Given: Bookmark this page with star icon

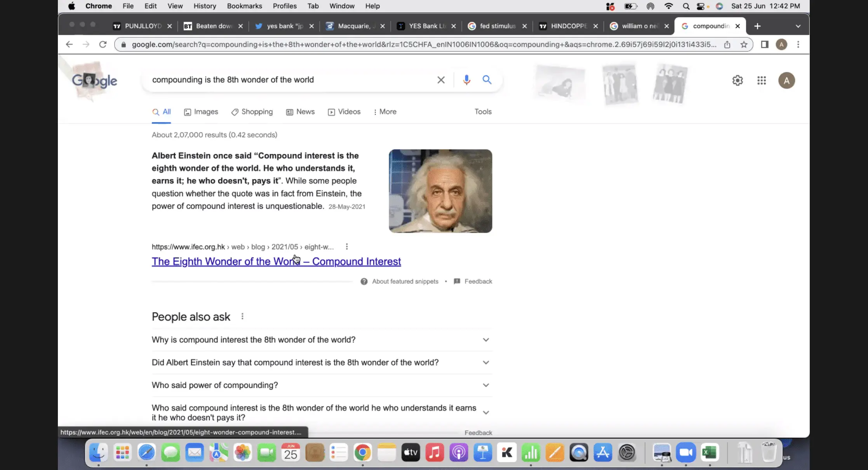Looking at the screenshot, I should pos(744,45).
